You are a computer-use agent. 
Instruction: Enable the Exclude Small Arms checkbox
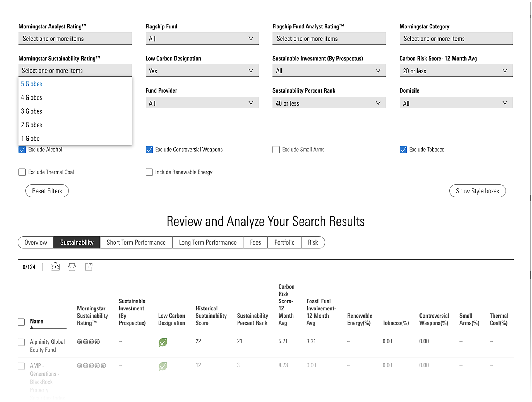click(276, 150)
